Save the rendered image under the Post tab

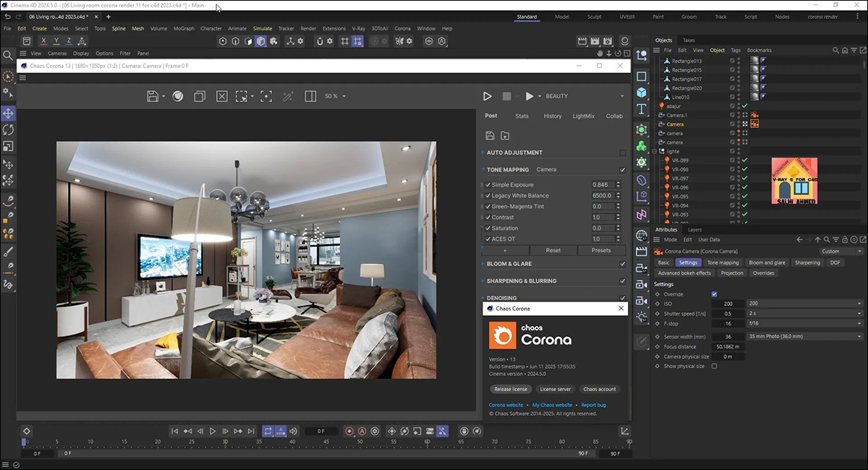click(x=490, y=135)
